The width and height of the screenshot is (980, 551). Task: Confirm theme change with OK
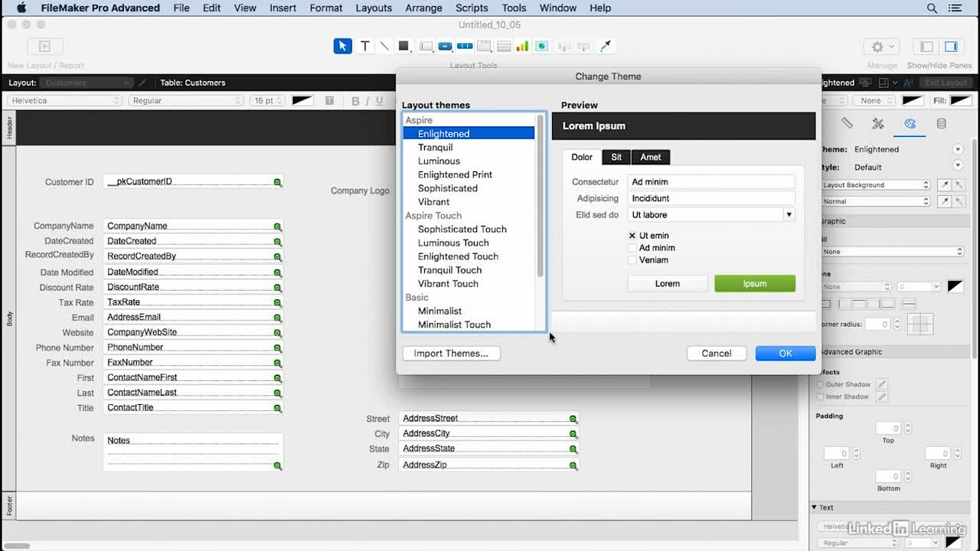(786, 354)
